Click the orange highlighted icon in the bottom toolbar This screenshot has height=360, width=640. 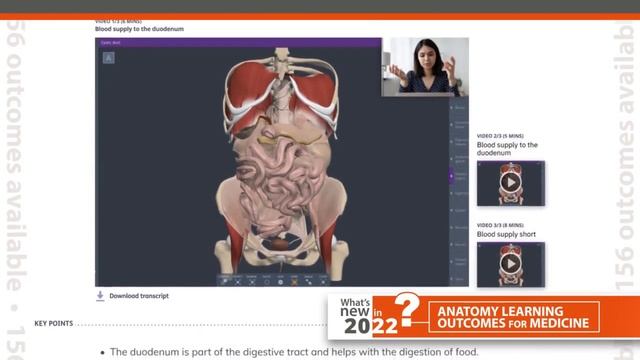294,282
